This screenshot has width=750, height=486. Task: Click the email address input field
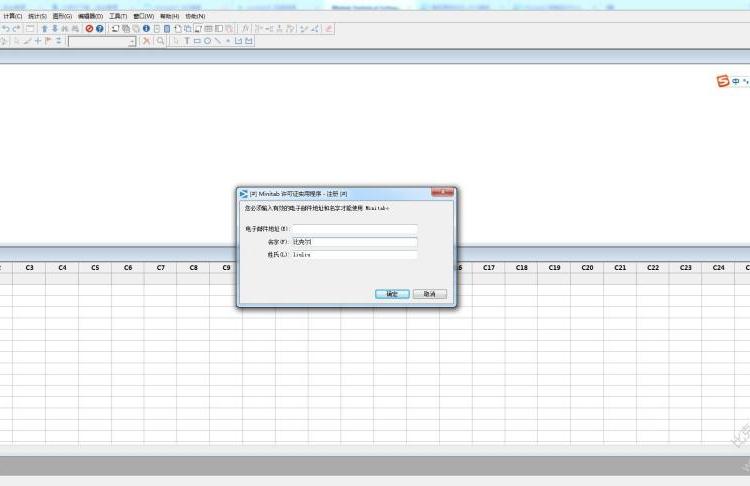pyautogui.click(x=355, y=229)
